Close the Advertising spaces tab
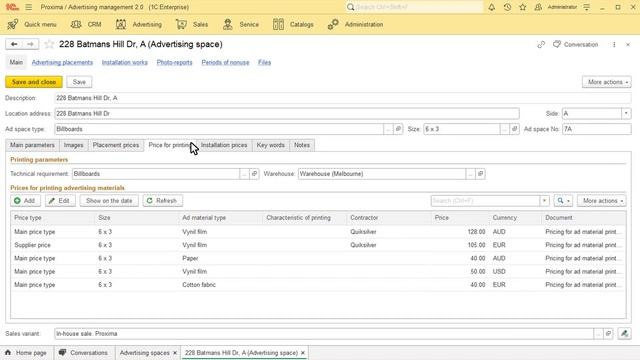This screenshot has height=360, width=640. 175,353
